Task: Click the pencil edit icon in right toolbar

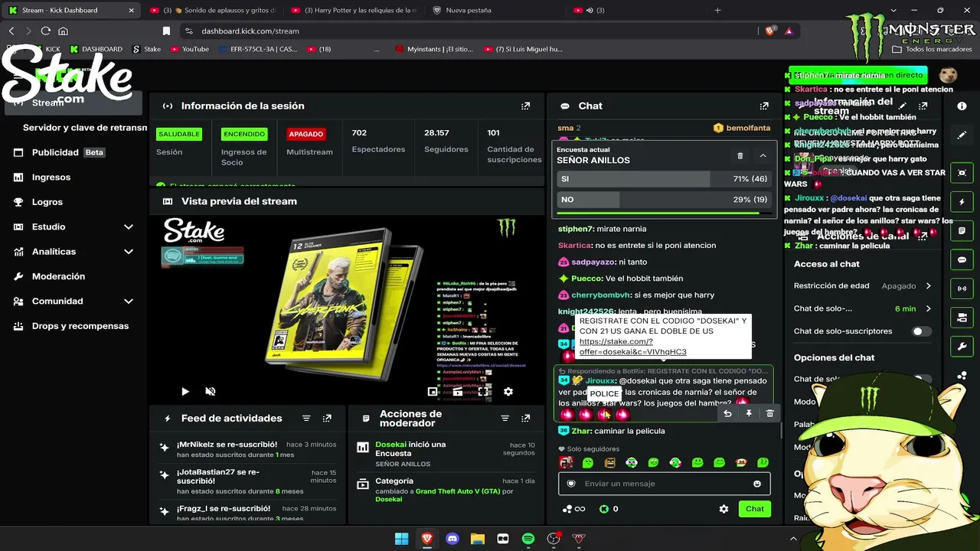Action: pos(962,135)
